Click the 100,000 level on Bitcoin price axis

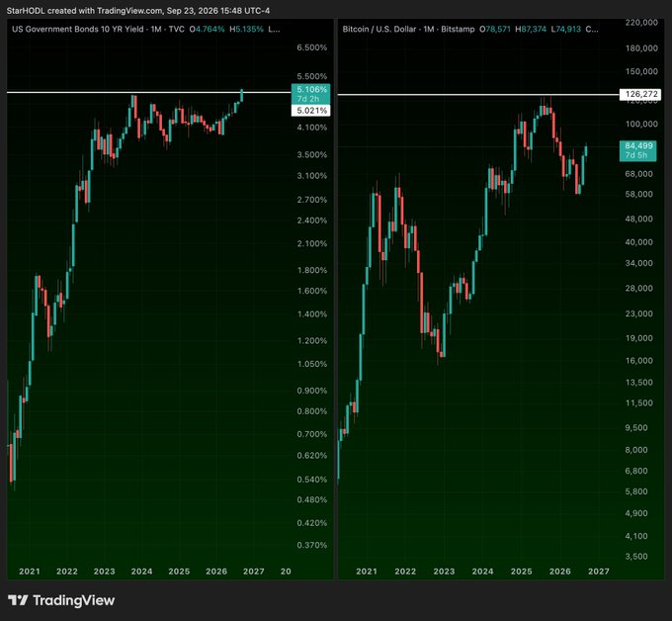pyautogui.click(x=641, y=124)
